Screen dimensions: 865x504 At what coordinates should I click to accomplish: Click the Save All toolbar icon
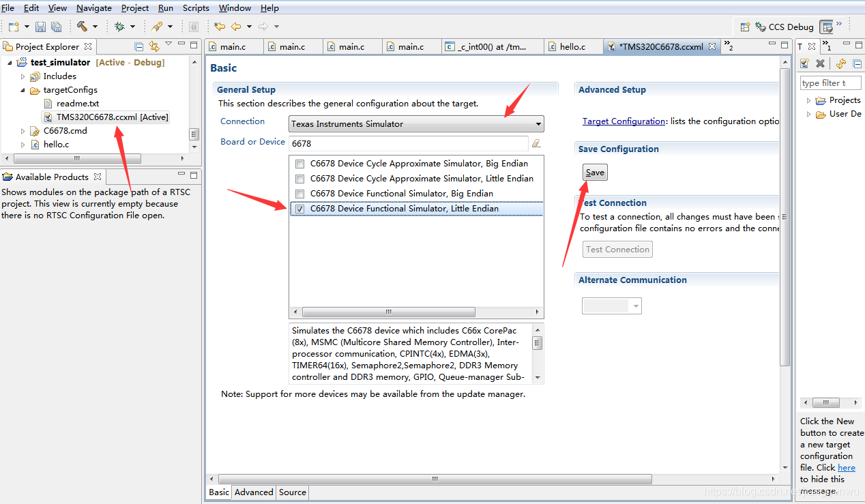pos(57,26)
